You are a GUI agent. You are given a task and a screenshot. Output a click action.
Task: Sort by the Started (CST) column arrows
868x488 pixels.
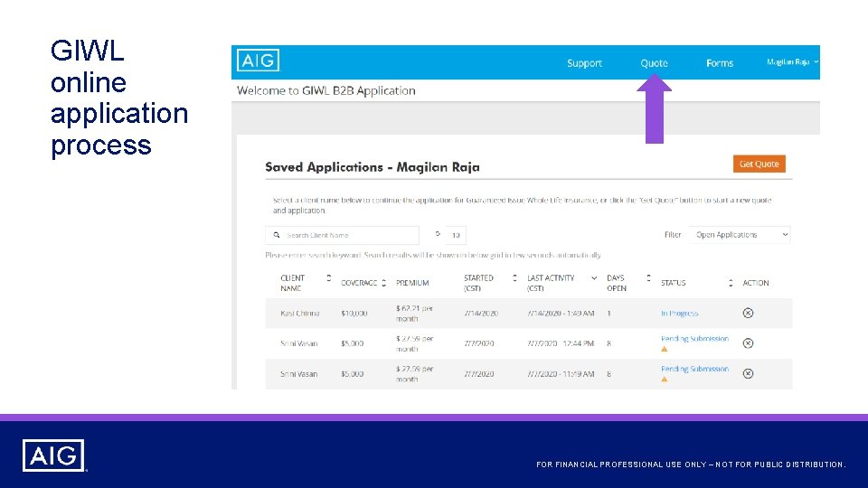[x=514, y=277]
